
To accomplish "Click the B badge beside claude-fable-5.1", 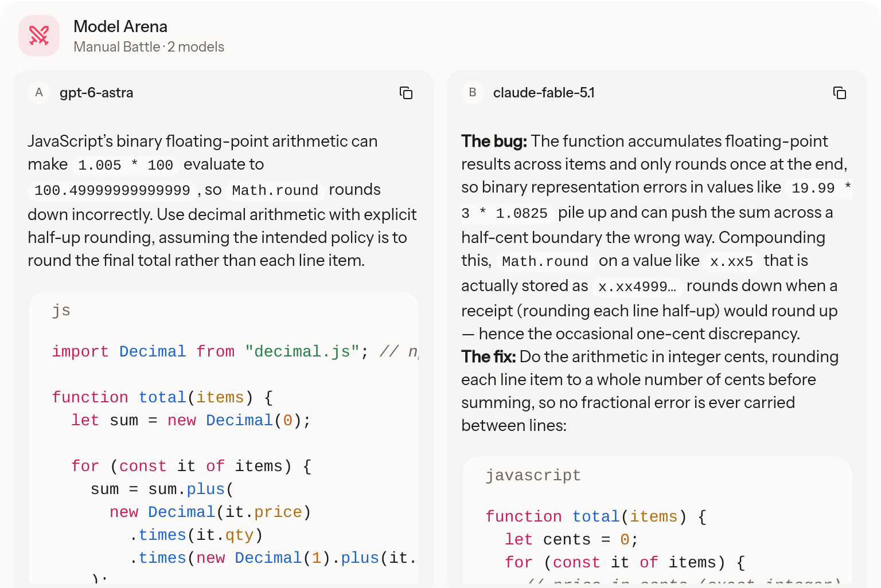I will [473, 93].
